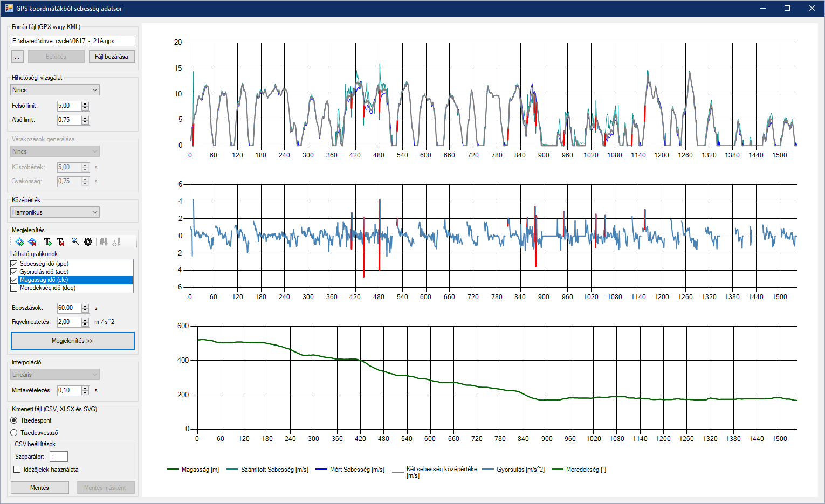Uncheck the Sebesség-idő (spe) chart
The width and height of the screenshot is (825, 504).
pos(14,264)
